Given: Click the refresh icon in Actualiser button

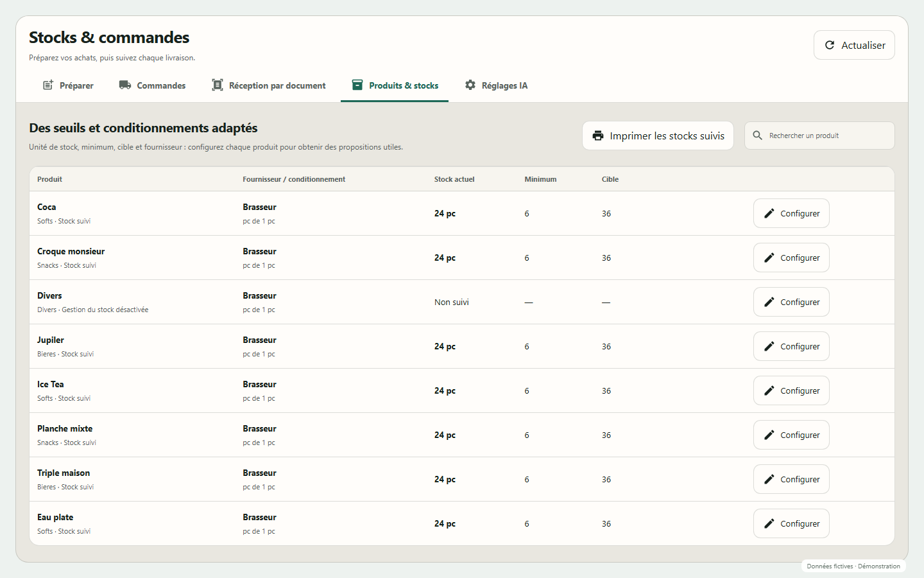Looking at the screenshot, I should 830,45.
